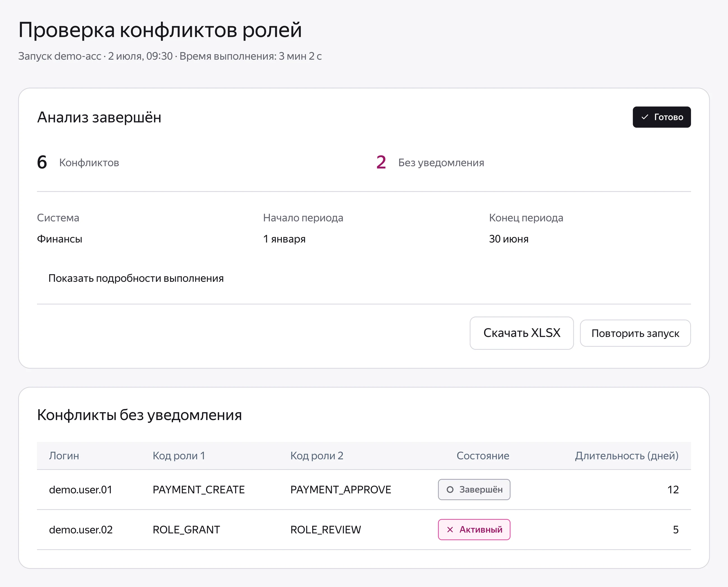The height and width of the screenshot is (587, 728).
Task: Click duration value 5 for demo.user.02
Action: coord(676,530)
